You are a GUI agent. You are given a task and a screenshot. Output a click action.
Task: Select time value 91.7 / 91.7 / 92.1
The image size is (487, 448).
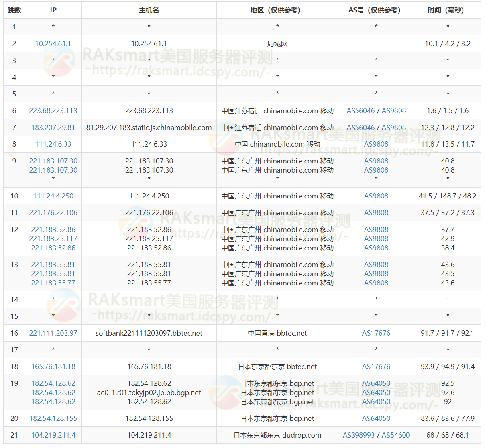(448, 333)
